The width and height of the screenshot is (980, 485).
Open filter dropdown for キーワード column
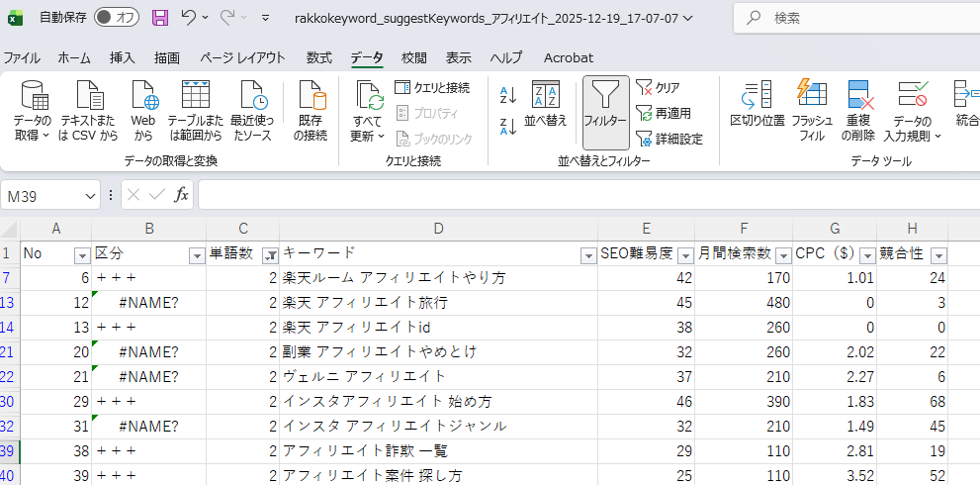click(x=587, y=254)
